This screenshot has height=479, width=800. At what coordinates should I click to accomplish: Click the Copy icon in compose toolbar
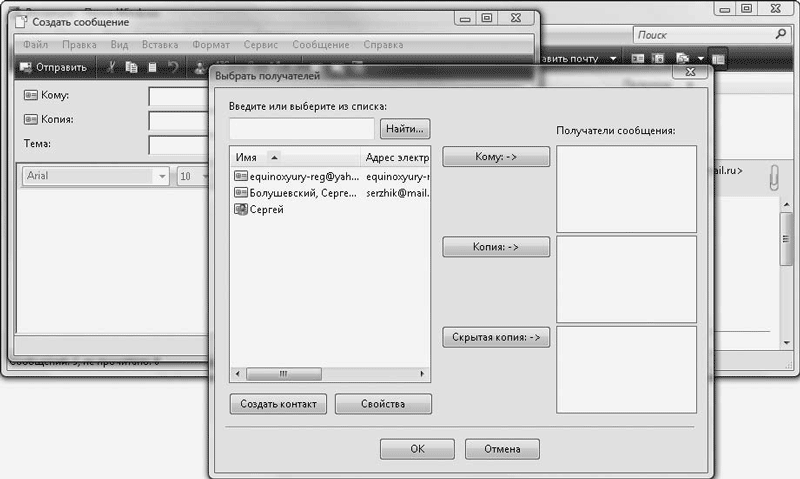click(x=132, y=68)
